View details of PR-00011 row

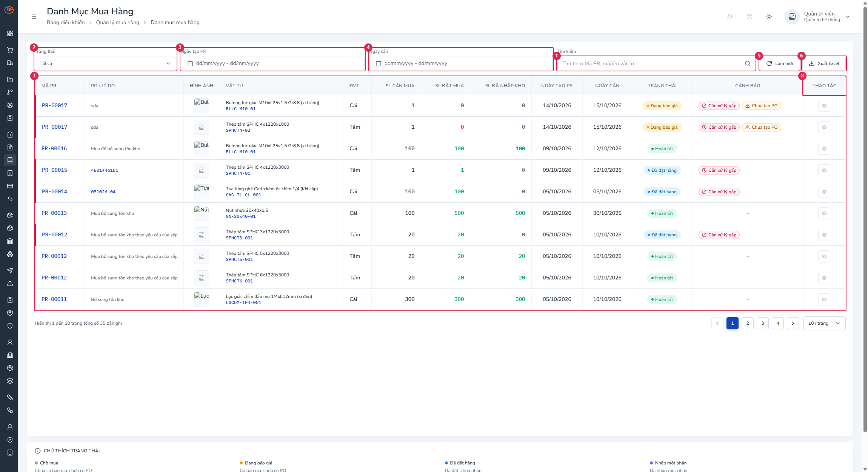point(824,299)
